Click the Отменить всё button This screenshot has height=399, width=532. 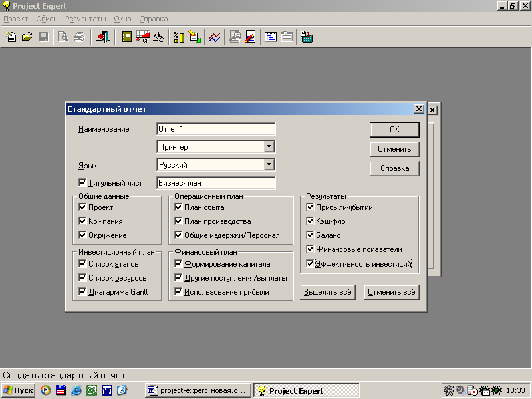[392, 292]
